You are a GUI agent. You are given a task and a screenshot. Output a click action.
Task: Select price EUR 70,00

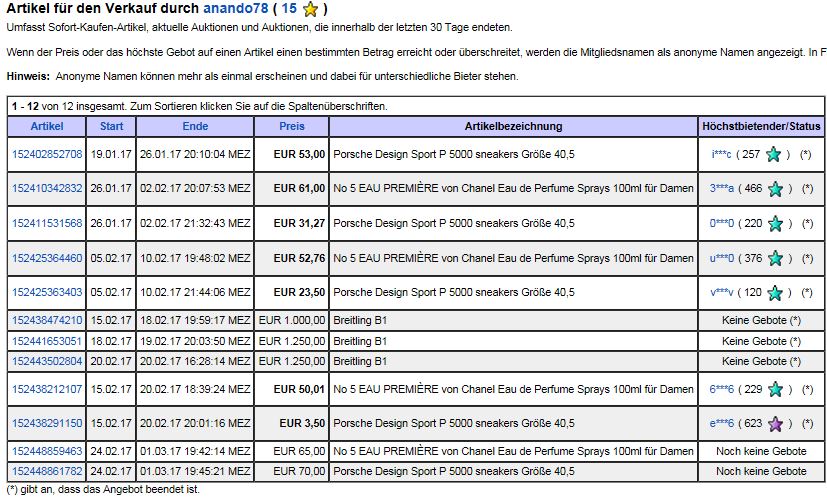[x=299, y=471]
